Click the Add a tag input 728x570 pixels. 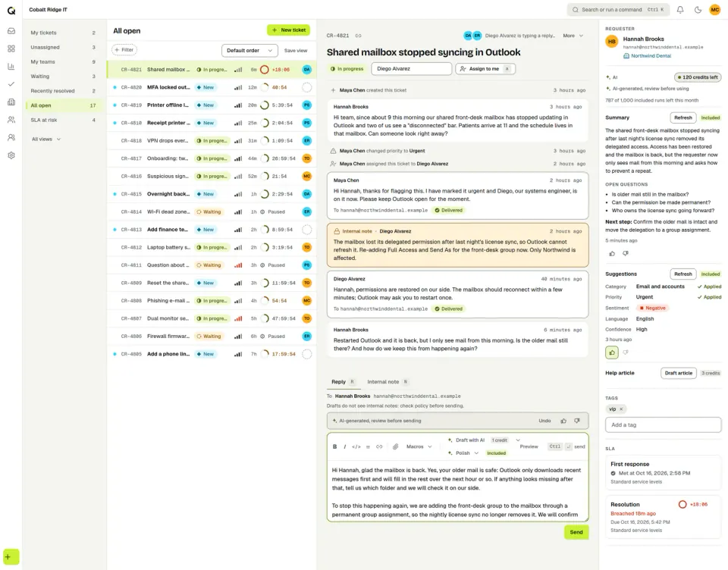coord(663,424)
